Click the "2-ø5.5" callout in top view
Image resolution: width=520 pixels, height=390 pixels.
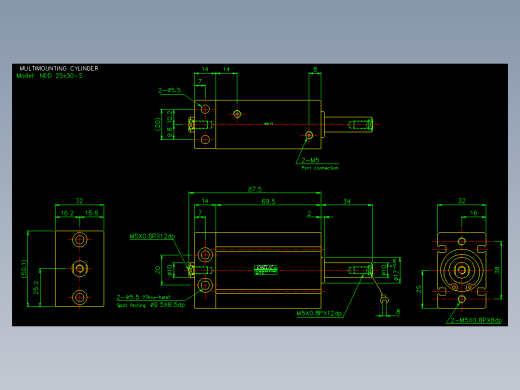[170, 90]
